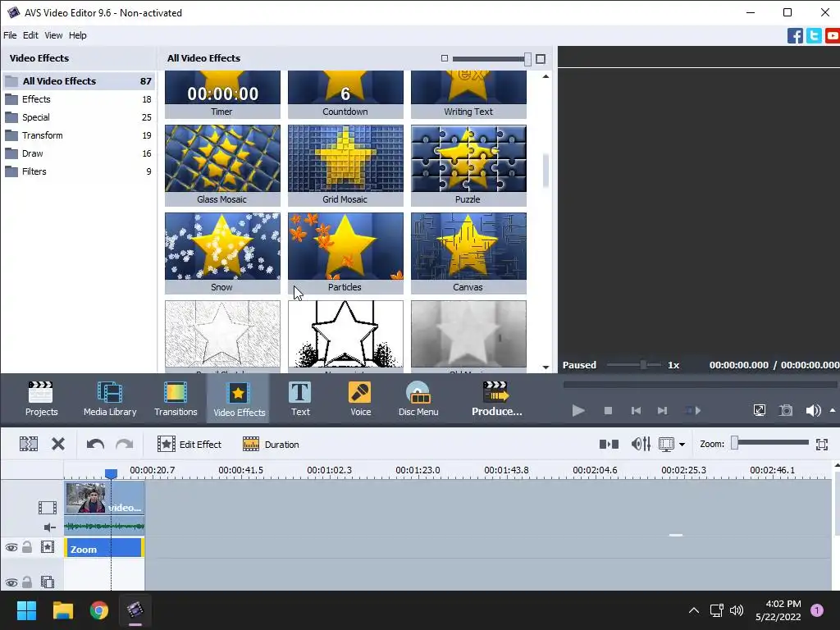Open the Voice recording tool
The image size is (840, 630).
[360, 399]
